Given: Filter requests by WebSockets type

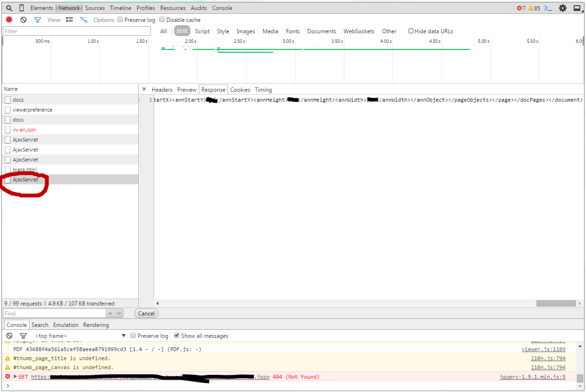Looking at the screenshot, I should pos(359,31).
